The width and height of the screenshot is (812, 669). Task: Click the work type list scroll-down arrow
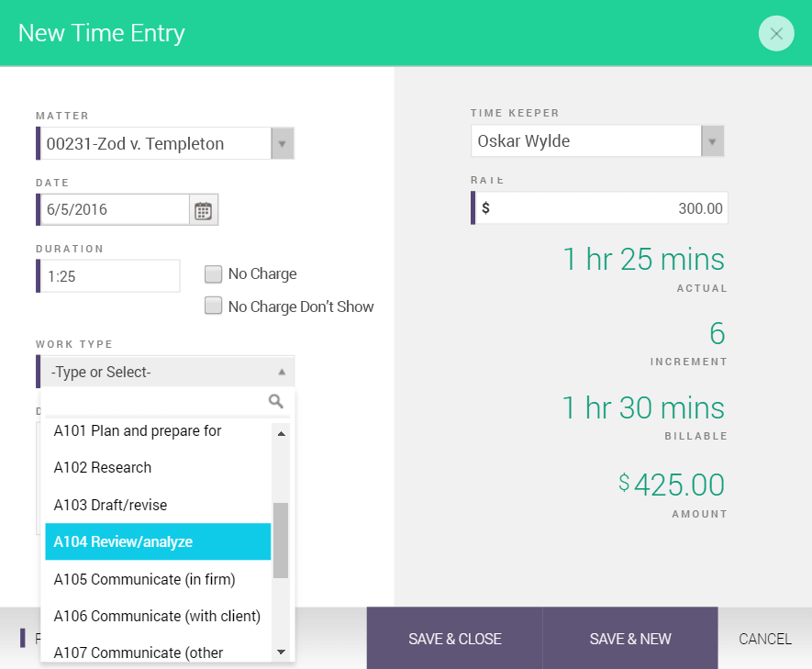pyautogui.click(x=281, y=652)
